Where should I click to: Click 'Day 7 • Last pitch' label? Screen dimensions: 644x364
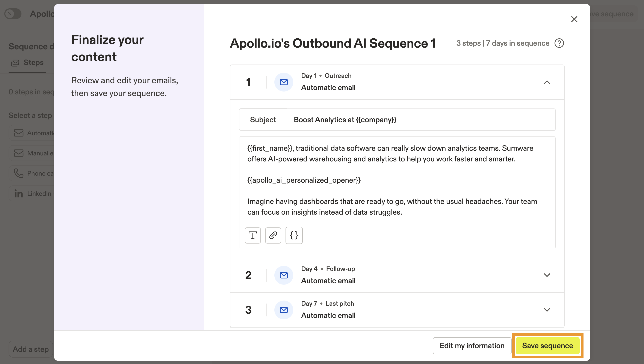pos(327,304)
